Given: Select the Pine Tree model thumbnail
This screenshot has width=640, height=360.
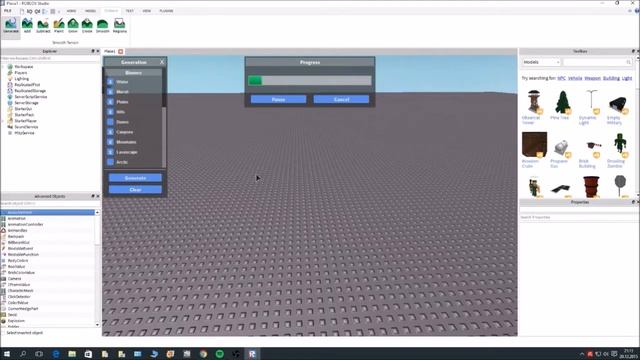Looking at the screenshot, I should coord(562,102).
